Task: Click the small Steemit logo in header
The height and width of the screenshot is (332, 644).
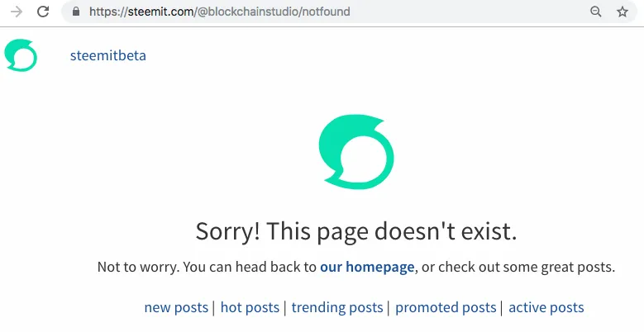Action: [x=21, y=55]
